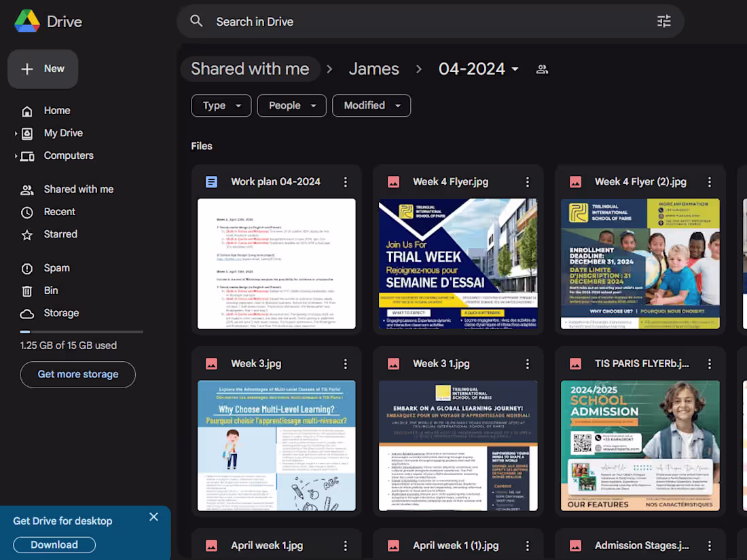Open options menu for Work plan 04-2024

[346, 182]
